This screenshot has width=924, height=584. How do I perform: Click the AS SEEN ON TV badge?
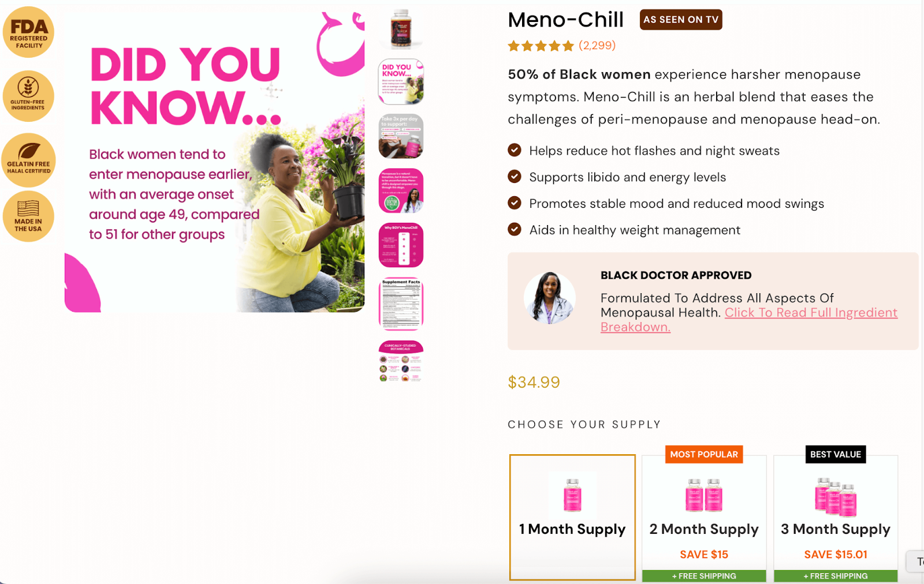click(x=681, y=20)
